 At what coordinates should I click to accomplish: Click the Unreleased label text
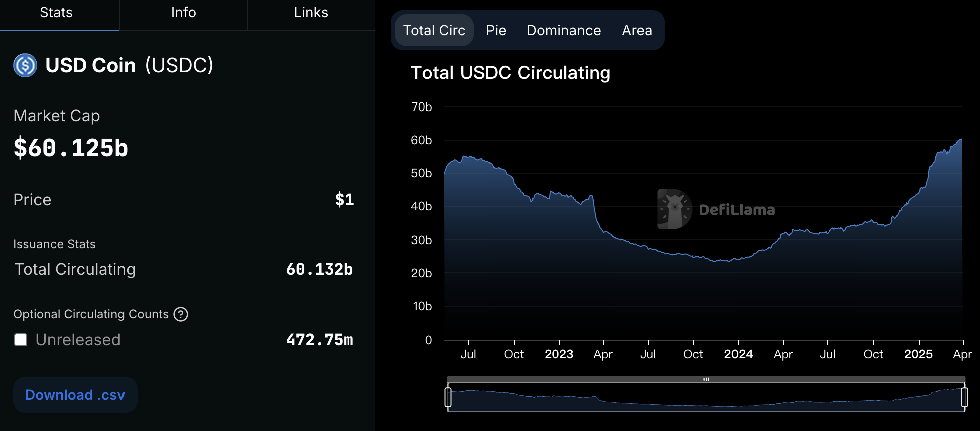78,340
